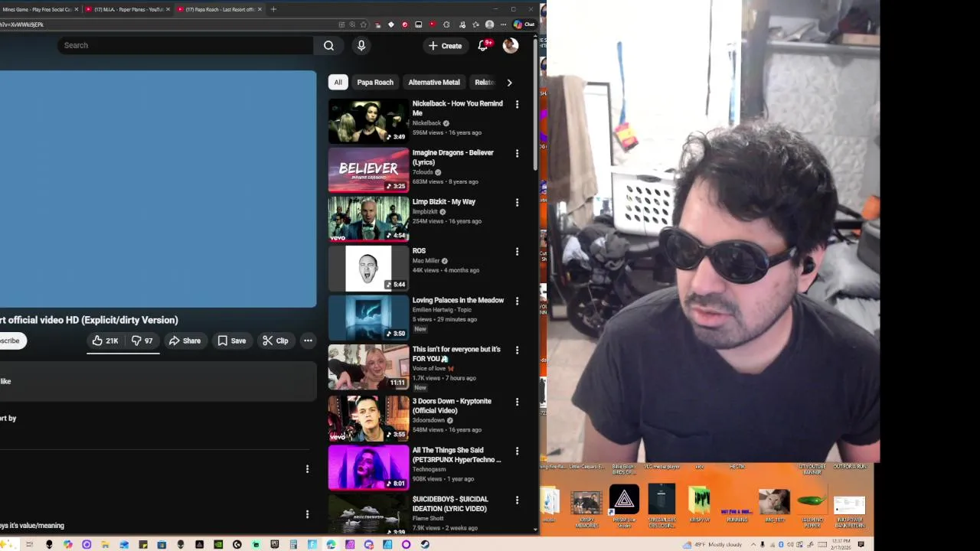Screen dimensions: 980x551
Task: Open menu for ROS by Mac Miller
Action: (517, 251)
